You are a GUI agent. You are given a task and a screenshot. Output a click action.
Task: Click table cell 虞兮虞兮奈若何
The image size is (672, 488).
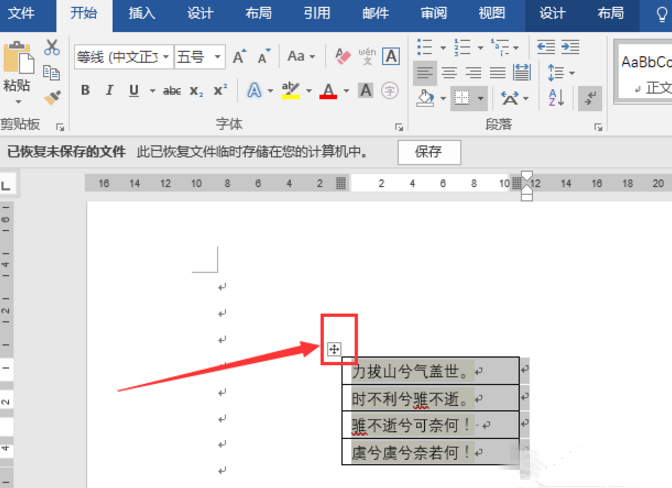click(430, 452)
